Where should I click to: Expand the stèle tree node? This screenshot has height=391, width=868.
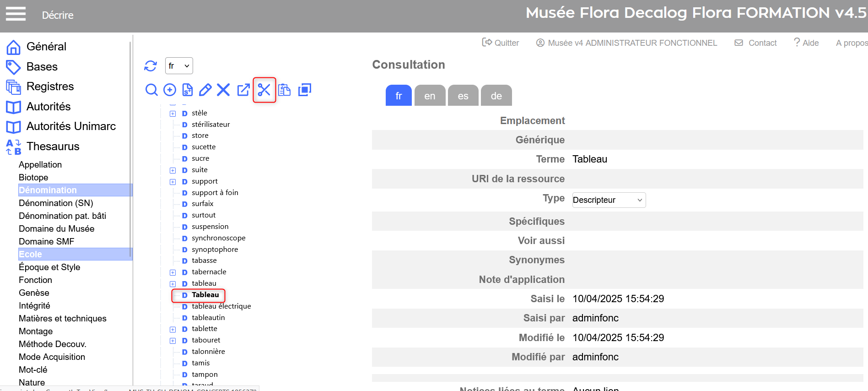173,114
